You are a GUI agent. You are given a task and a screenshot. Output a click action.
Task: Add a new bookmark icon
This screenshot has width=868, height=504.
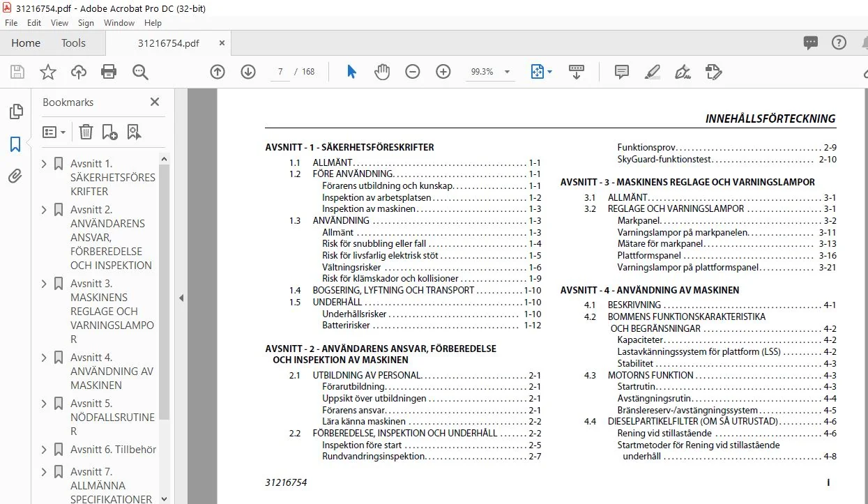(109, 132)
